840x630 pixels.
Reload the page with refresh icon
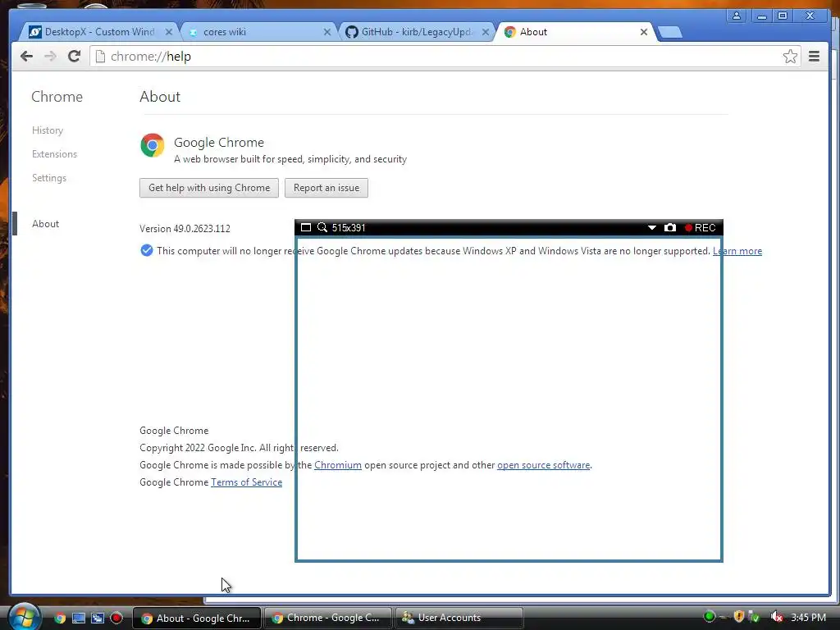[75, 57]
